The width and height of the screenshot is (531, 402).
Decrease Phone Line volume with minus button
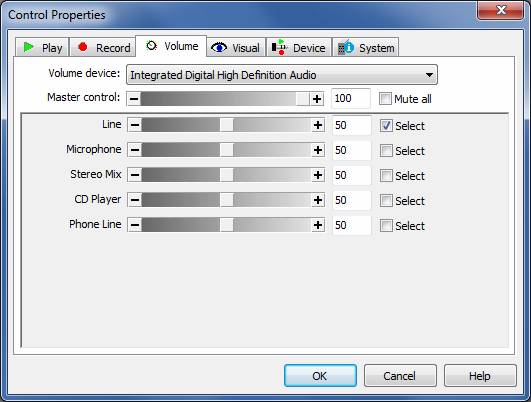pyautogui.click(x=135, y=225)
